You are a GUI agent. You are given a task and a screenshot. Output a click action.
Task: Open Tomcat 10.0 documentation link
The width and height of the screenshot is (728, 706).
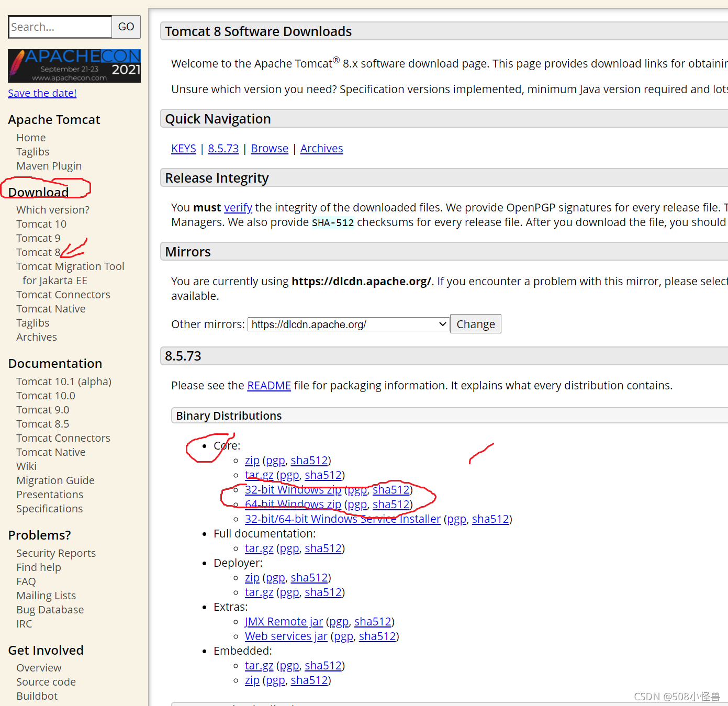[46, 396]
